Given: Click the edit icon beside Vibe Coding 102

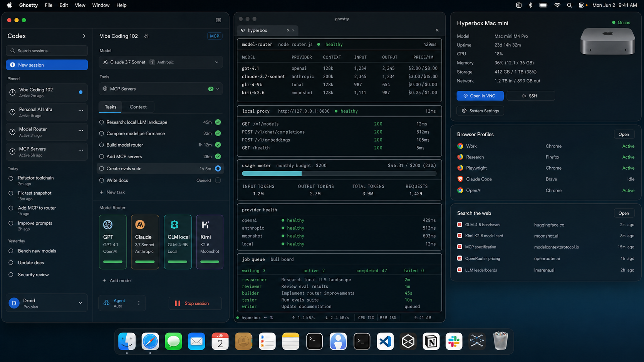Looking at the screenshot, I should [x=146, y=36].
